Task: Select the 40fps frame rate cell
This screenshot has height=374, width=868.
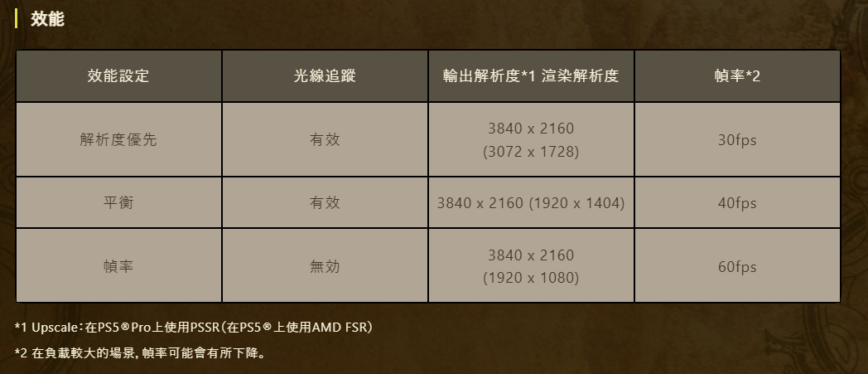Action: pos(737,202)
